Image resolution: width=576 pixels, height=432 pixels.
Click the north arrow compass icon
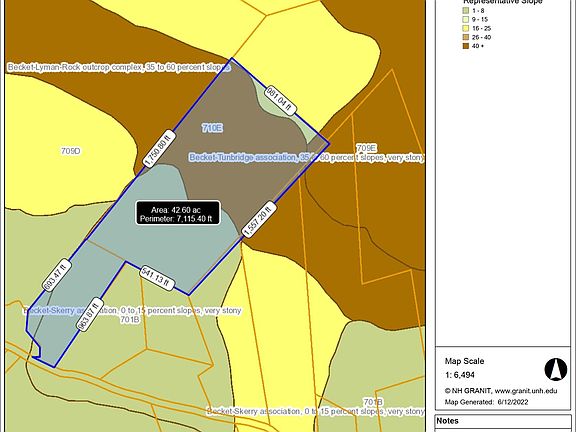point(555,369)
